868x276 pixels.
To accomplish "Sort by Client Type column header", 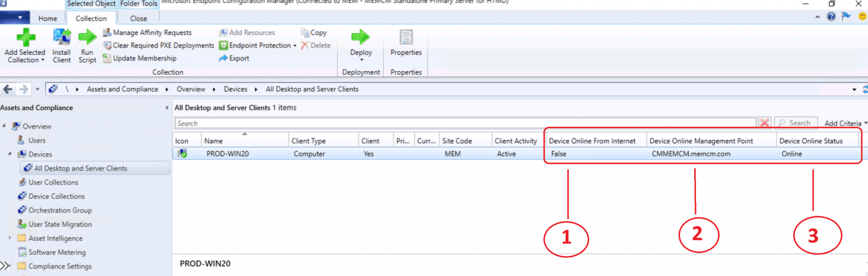I will (323, 141).
